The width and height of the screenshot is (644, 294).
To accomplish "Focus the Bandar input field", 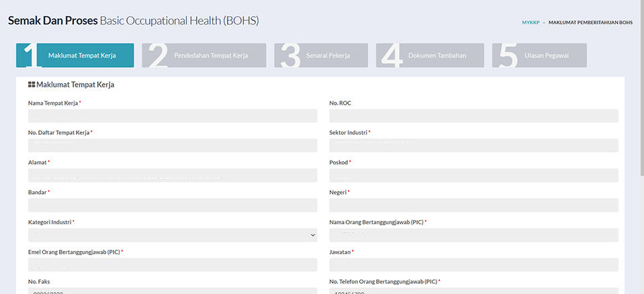I will 173,205.
